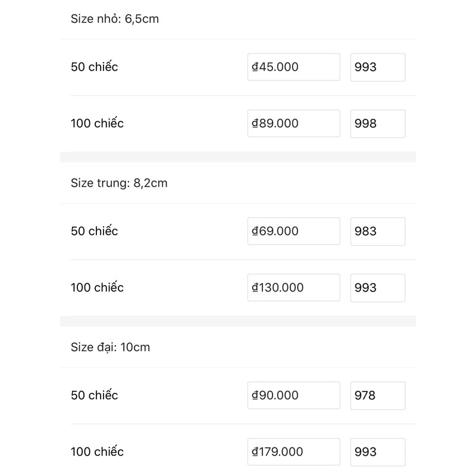Focus stock field for Size trung 100 chiếc
The height and width of the screenshot is (476, 476).
pos(378,287)
